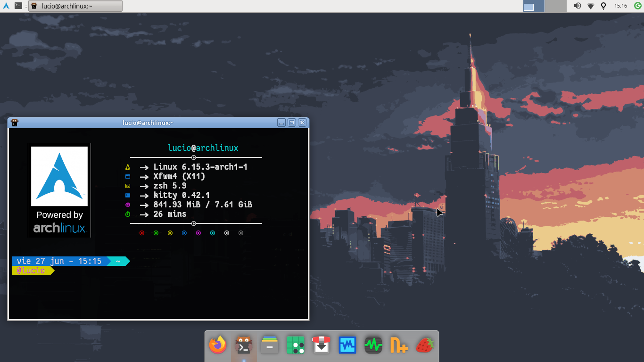This screenshot has width=644, height=362.
Task: Click the lightbulb power manager icon
Action: pyautogui.click(x=603, y=6)
